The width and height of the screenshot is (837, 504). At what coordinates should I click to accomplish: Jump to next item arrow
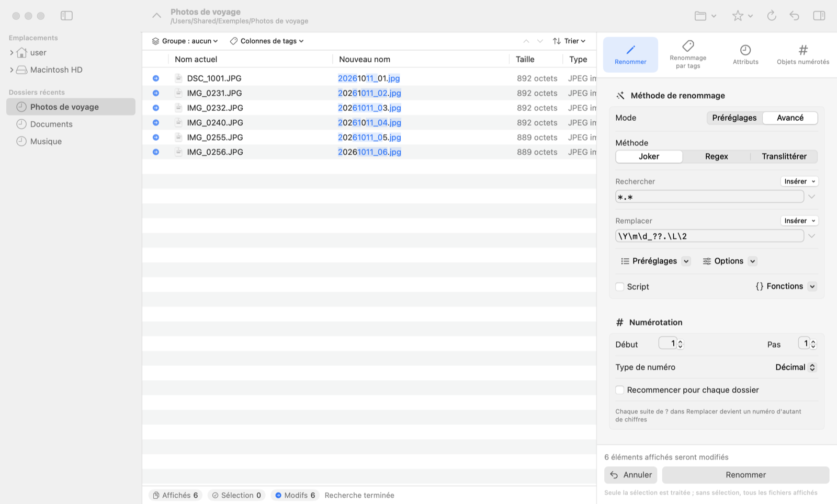coord(540,41)
